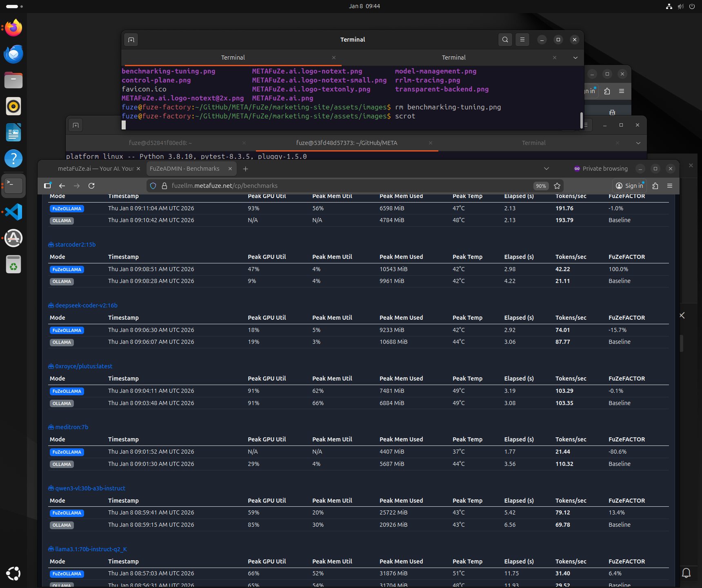This screenshot has width=702, height=588.
Task: Click the notification bell in the corner
Action: 686,573
